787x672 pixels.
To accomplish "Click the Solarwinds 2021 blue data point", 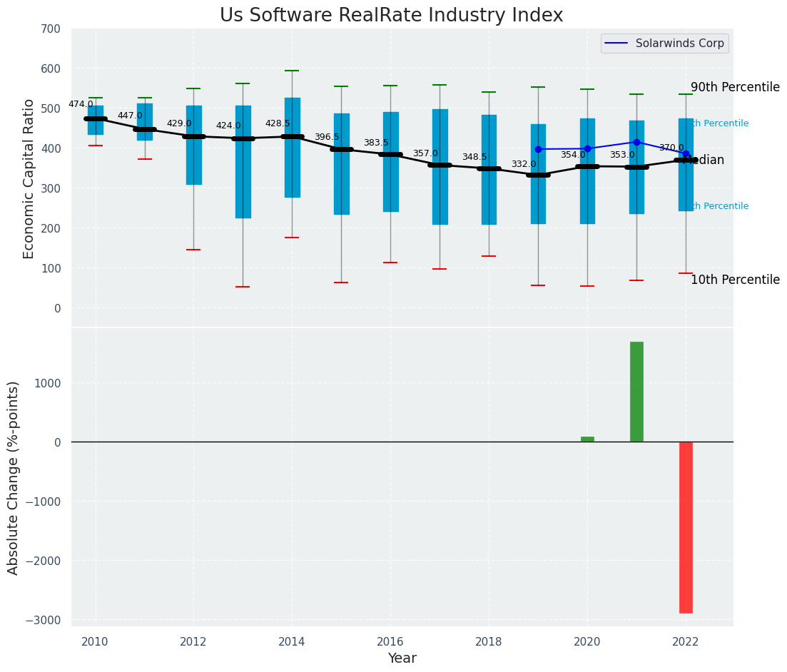I will [x=637, y=143].
